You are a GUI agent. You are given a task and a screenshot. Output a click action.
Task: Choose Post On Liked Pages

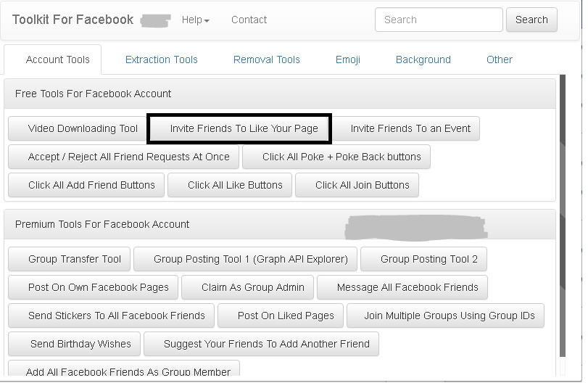point(281,316)
